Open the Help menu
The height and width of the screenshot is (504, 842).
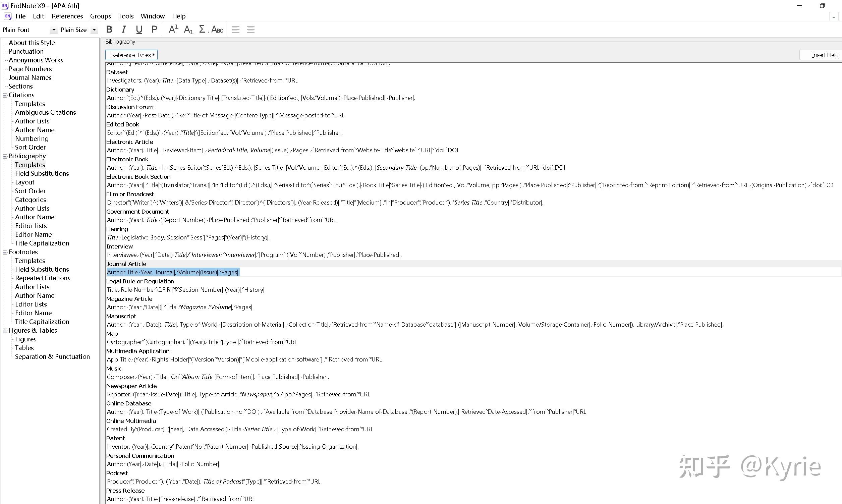click(x=179, y=16)
